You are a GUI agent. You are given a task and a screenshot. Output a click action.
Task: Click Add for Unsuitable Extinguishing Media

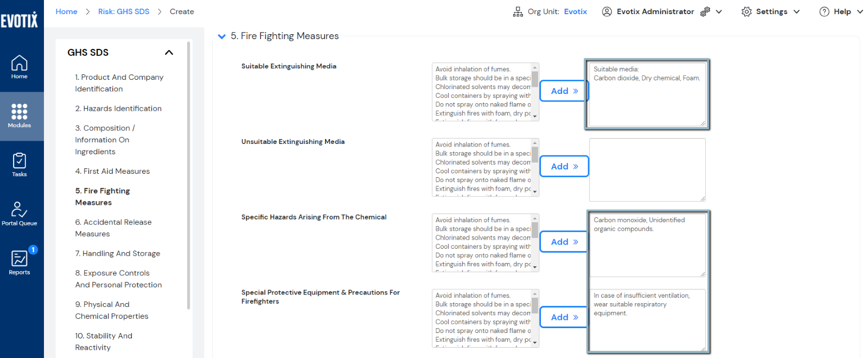pyautogui.click(x=564, y=166)
